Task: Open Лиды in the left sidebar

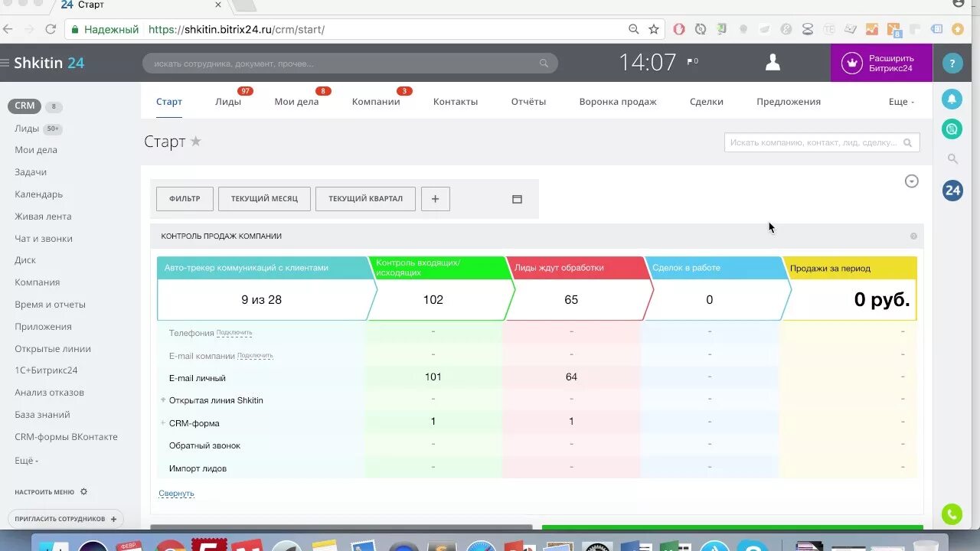Action: (27, 129)
